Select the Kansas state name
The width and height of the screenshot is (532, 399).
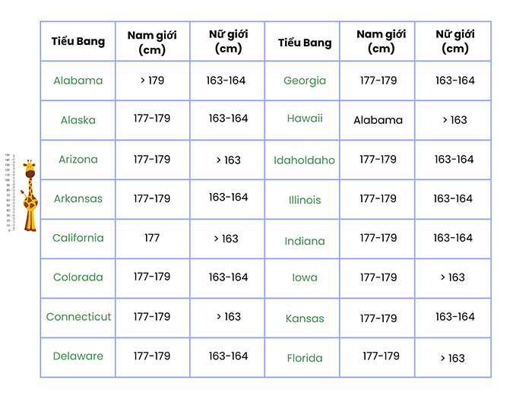(305, 318)
